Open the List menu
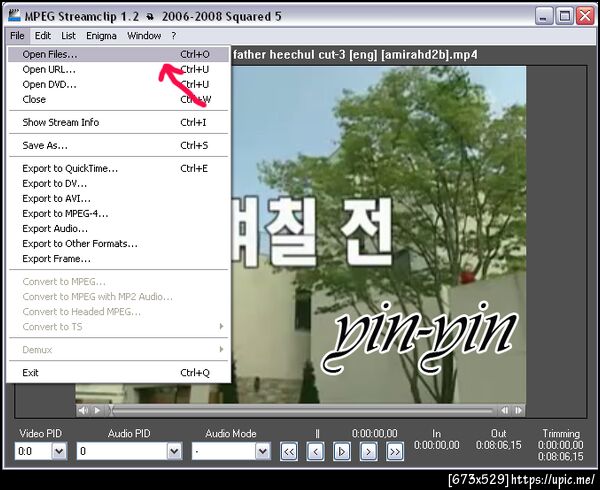Screen dimensions: 600x490 coord(68,36)
